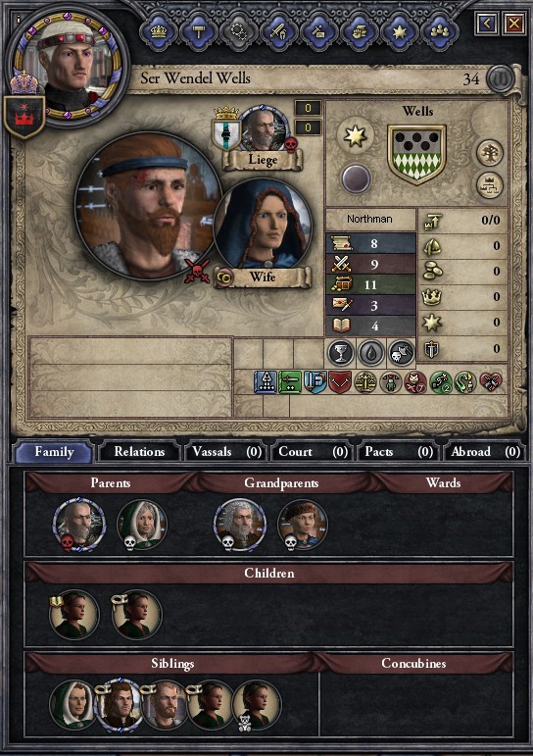Click the Wife portrait

click(x=264, y=228)
